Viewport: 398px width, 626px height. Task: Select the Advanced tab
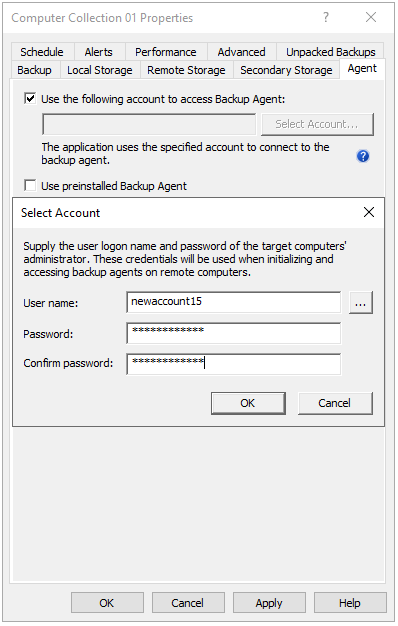coord(242,52)
